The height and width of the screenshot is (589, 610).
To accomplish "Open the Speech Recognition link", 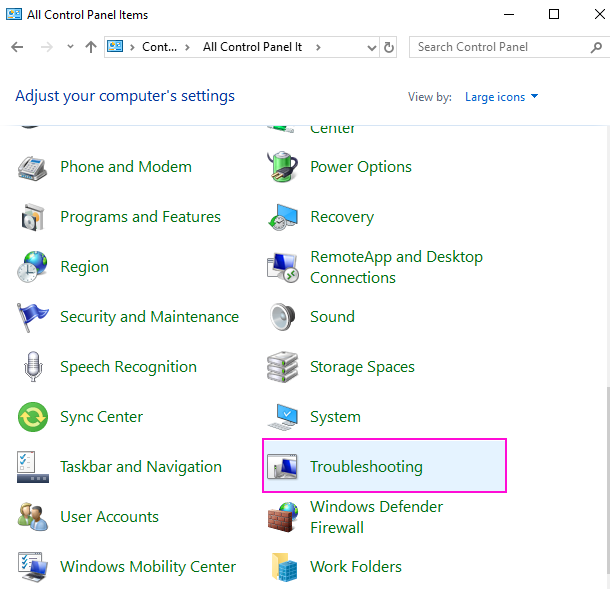I will [128, 367].
